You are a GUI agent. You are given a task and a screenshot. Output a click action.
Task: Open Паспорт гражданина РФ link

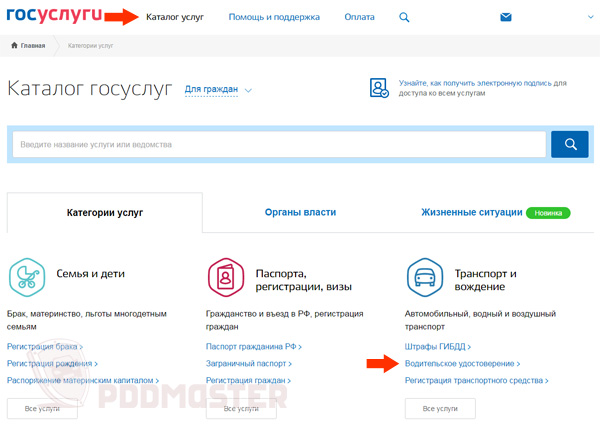coord(254,347)
